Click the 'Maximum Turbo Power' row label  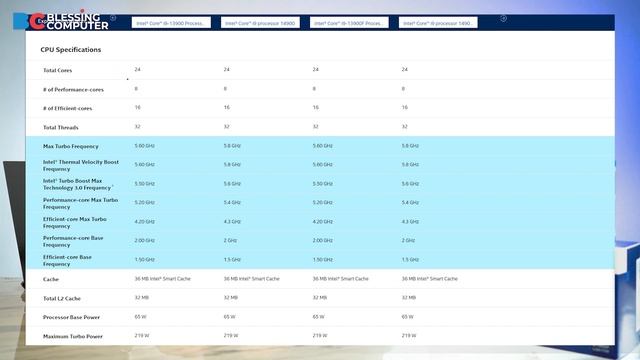point(73,336)
